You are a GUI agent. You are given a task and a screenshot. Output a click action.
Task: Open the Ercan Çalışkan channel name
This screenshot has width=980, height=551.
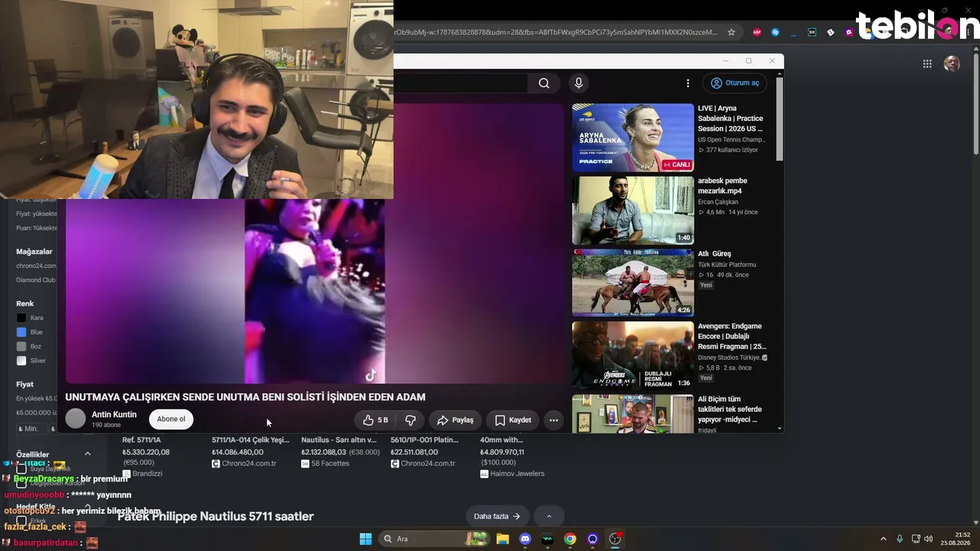pos(718,202)
